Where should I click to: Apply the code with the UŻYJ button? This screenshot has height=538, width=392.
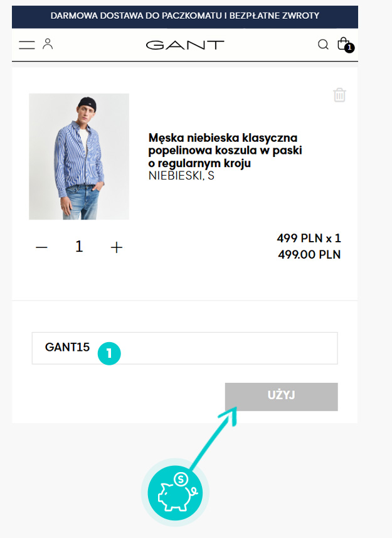282,397
